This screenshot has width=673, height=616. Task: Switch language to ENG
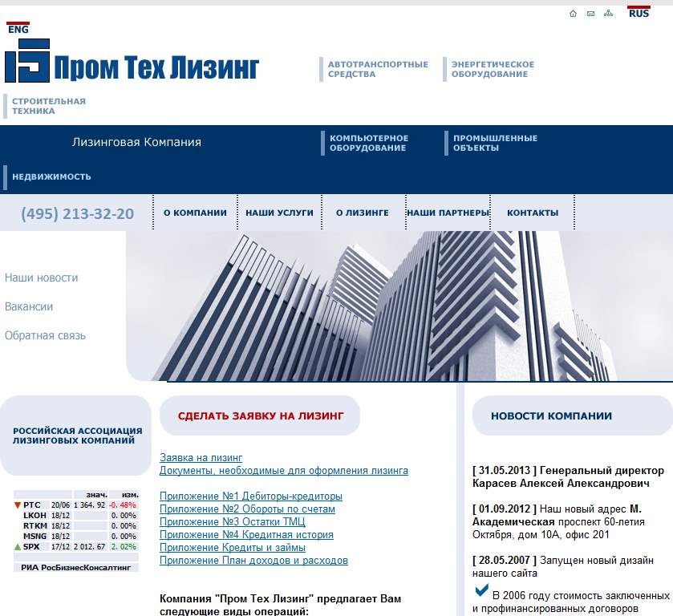coord(18,28)
